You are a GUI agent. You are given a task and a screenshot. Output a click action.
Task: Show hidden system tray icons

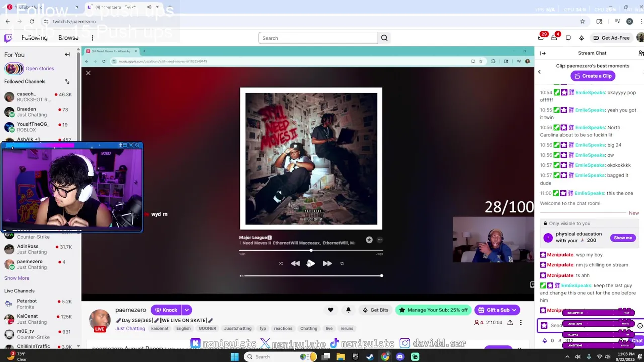pyautogui.click(x=568, y=357)
